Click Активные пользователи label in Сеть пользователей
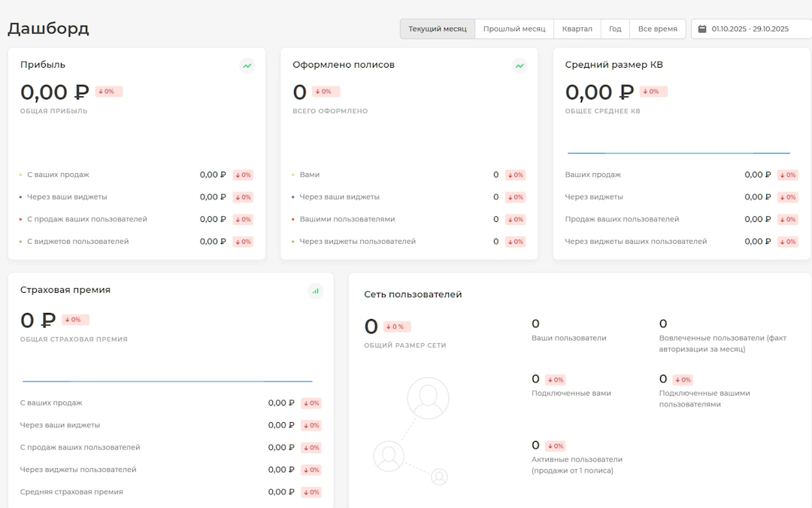This screenshot has height=508, width=812. click(x=577, y=460)
